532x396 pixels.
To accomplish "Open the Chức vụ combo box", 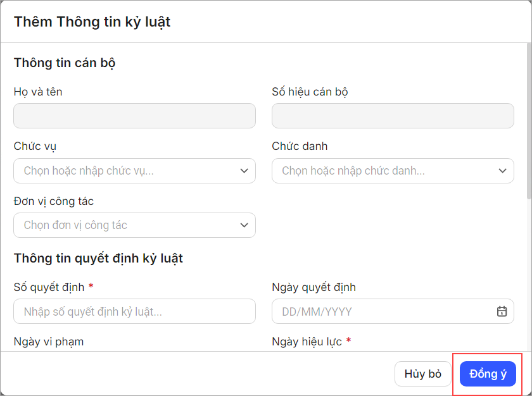I will 127,171.
